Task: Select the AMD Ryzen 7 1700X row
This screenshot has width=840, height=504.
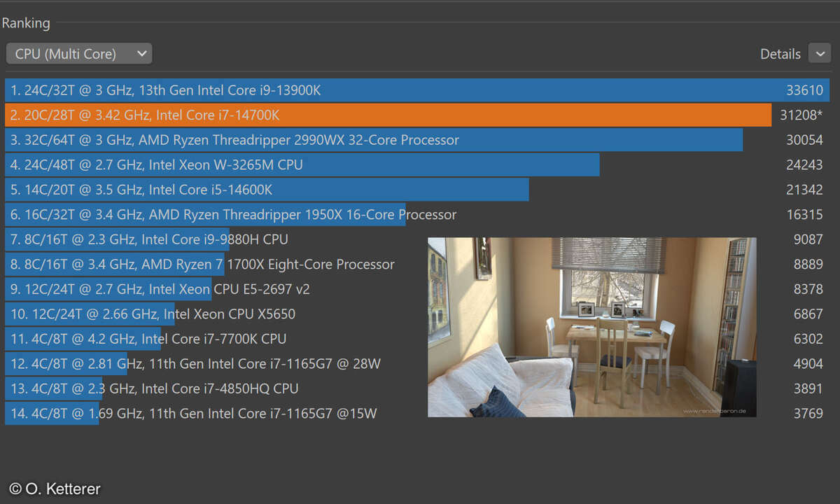Action: point(417,265)
